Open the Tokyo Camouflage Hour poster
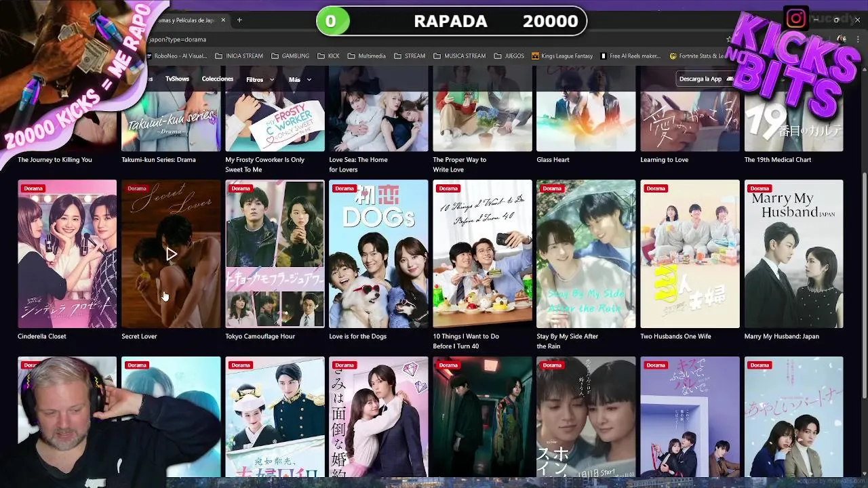 pyautogui.click(x=275, y=253)
